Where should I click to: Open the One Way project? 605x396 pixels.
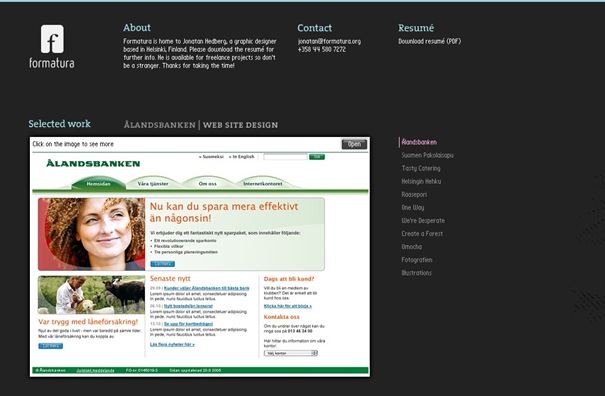(413, 208)
